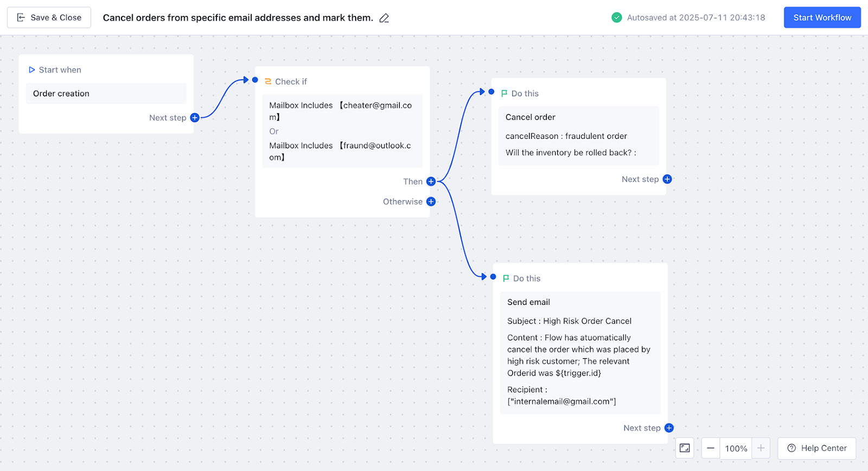Click Save & Close

(49, 17)
